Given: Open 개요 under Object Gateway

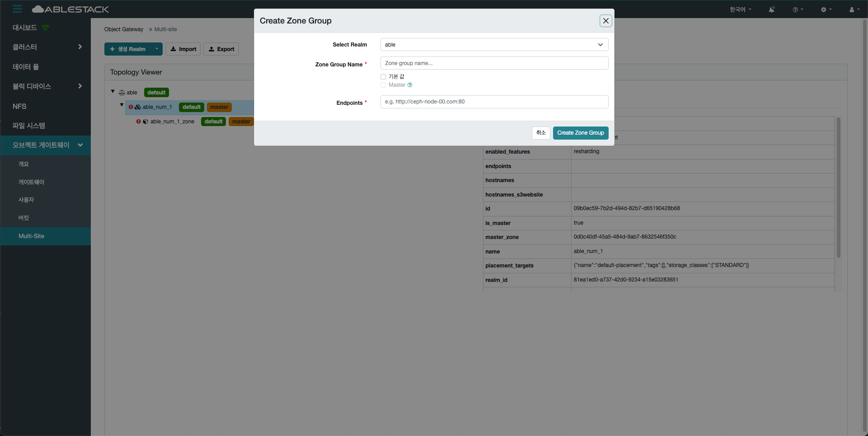Looking at the screenshot, I should click(23, 164).
